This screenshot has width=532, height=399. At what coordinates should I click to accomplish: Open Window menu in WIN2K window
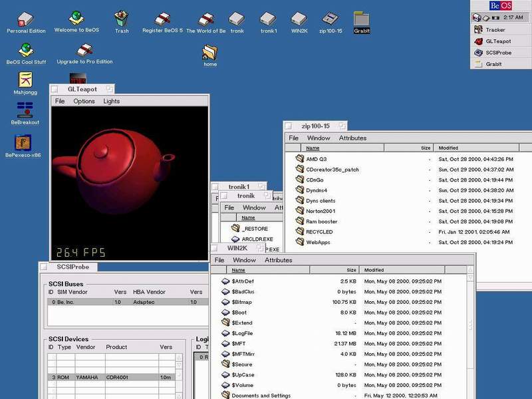click(244, 260)
